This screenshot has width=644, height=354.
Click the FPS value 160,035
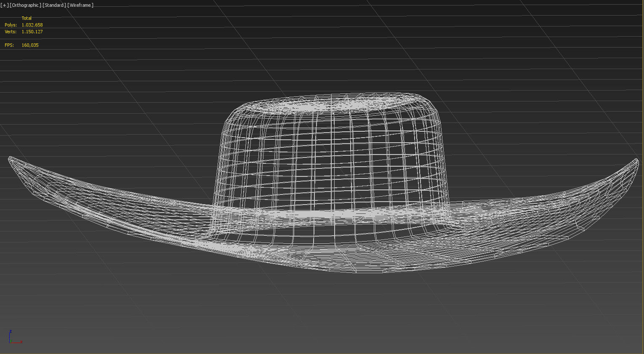pyautogui.click(x=30, y=45)
